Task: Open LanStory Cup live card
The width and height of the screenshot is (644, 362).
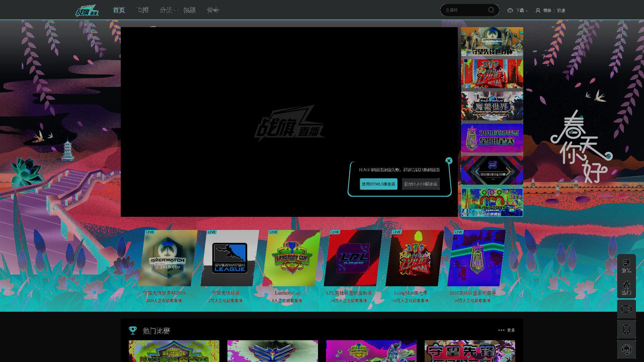Action: tap(291, 258)
